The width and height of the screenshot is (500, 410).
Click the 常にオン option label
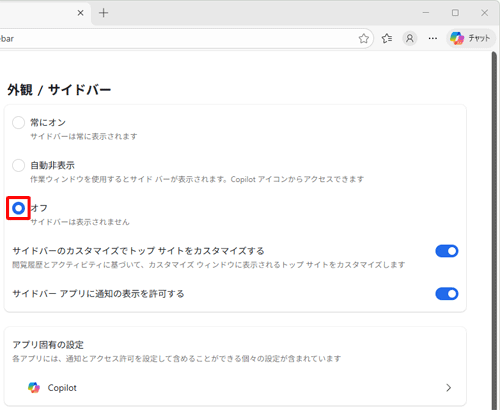(x=48, y=123)
